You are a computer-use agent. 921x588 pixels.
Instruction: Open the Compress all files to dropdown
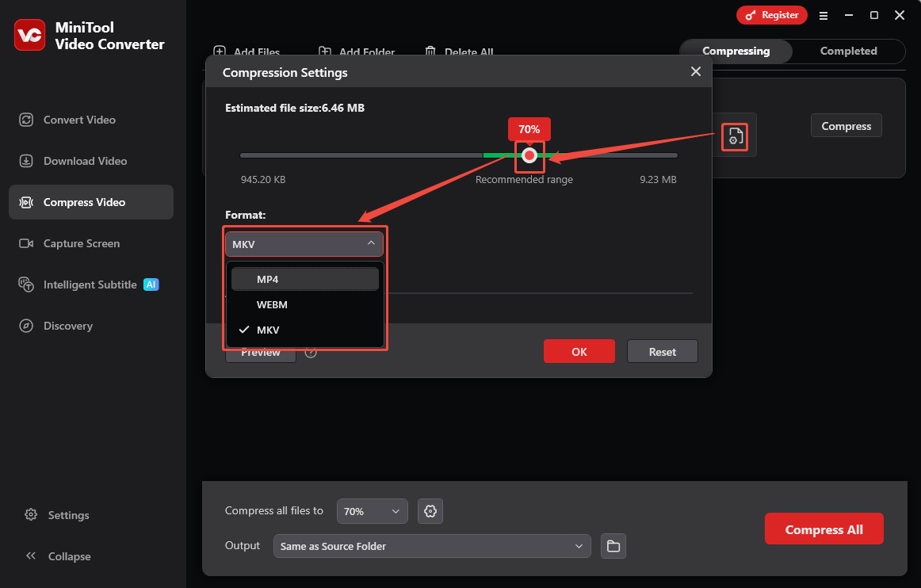click(x=372, y=511)
